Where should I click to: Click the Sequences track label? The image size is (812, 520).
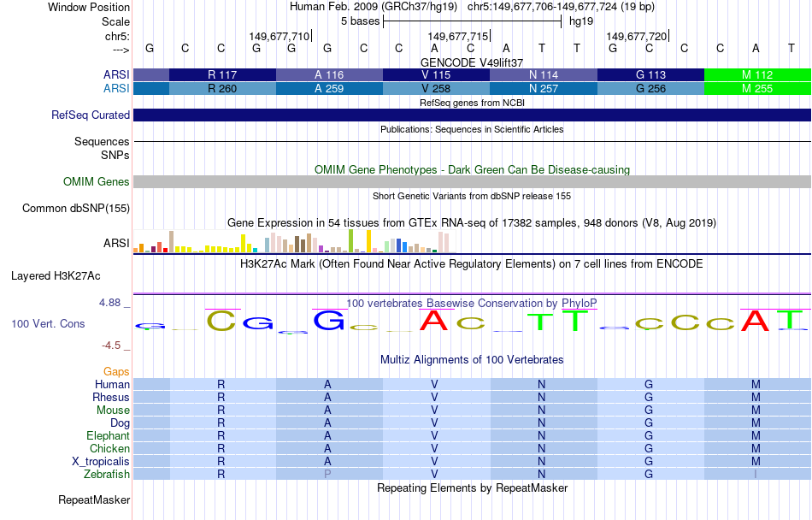coord(102,141)
